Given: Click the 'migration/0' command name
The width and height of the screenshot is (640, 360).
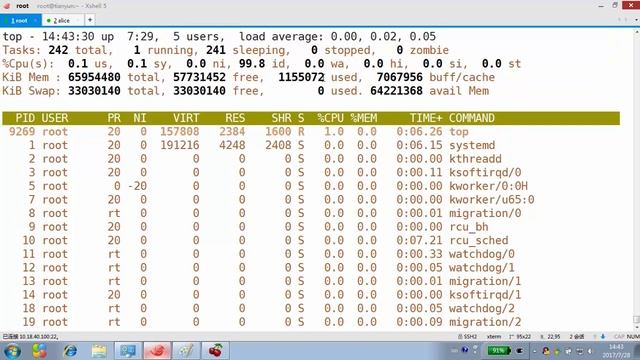Looking at the screenshot, I should pyautogui.click(x=485, y=213).
